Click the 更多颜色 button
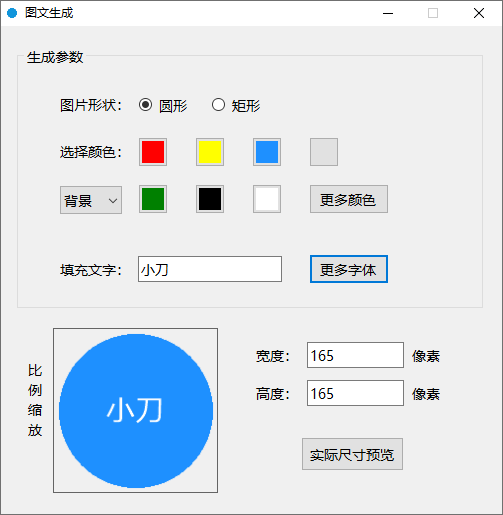This screenshot has height=515, width=503. point(349,199)
